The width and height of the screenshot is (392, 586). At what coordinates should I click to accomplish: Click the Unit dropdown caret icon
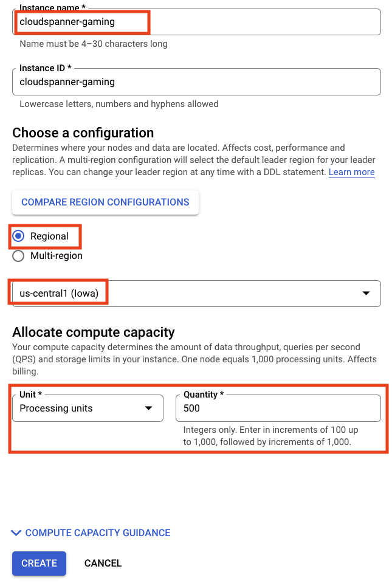tap(148, 408)
